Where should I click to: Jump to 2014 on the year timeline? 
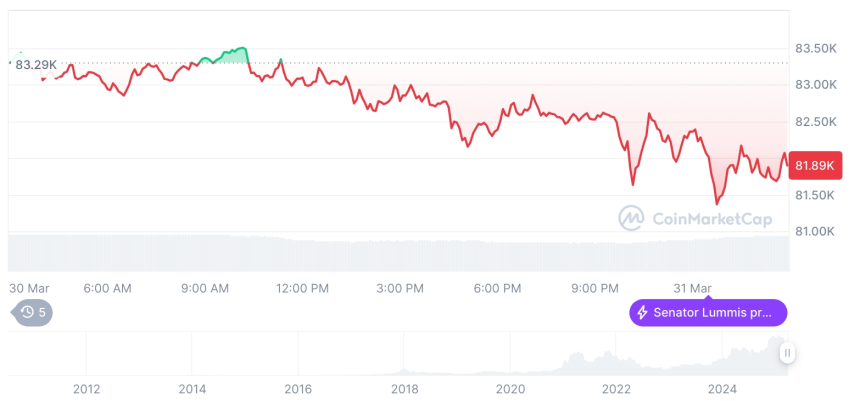(x=192, y=389)
